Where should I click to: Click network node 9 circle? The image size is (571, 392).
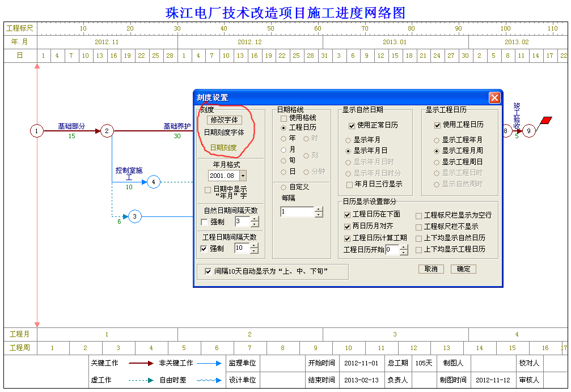point(529,131)
